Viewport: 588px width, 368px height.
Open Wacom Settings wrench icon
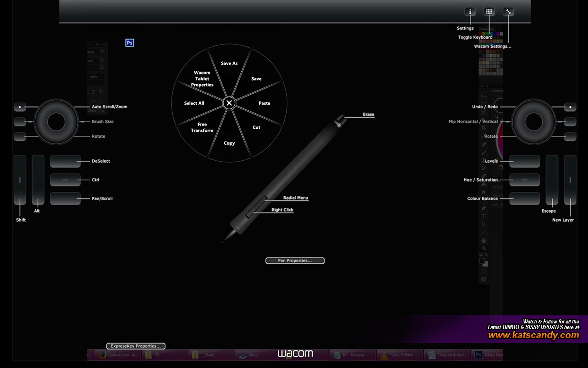point(508,11)
